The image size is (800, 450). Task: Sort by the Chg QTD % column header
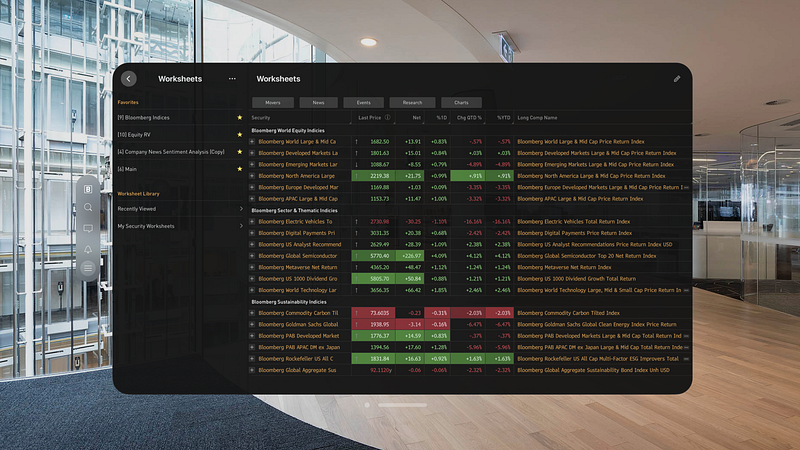click(x=467, y=117)
